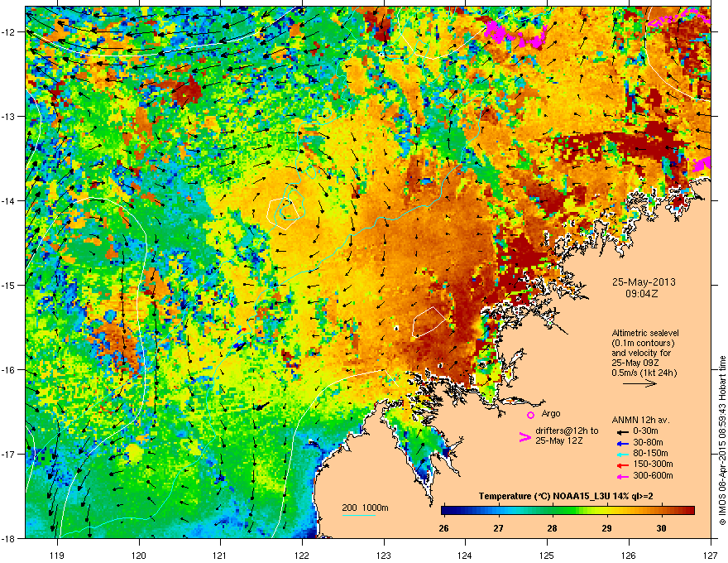The width and height of the screenshot is (728, 563).
Task: Click the 'Argo' legend label
Action: pyautogui.click(x=551, y=413)
